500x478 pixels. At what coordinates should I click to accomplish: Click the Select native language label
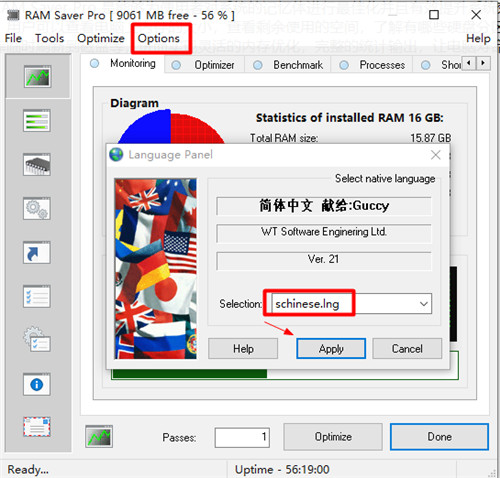(x=385, y=179)
